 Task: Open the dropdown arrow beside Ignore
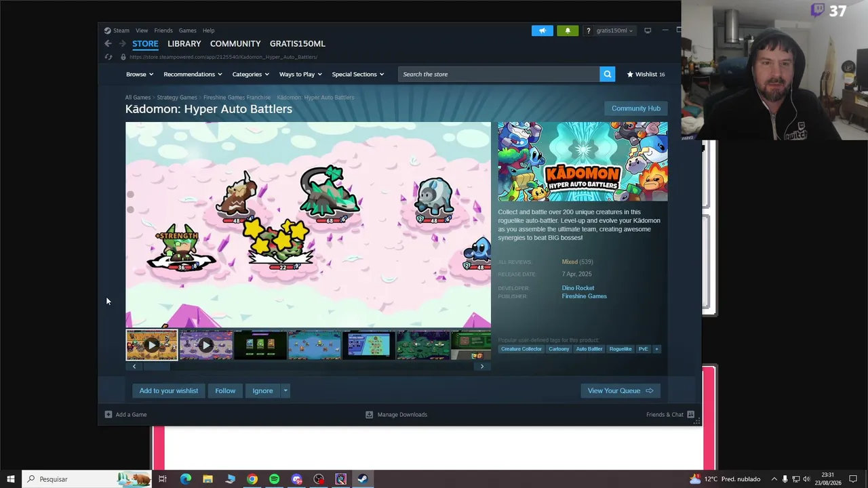pyautogui.click(x=285, y=390)
